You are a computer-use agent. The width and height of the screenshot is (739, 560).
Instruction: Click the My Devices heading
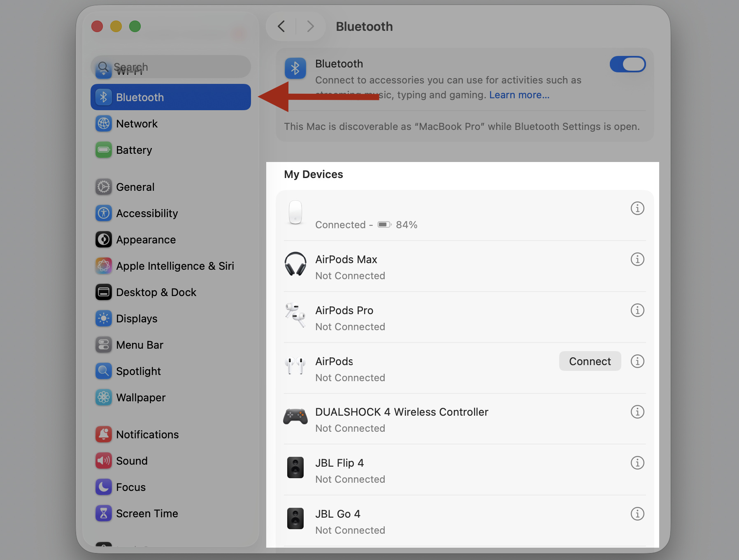coord(314,174)
